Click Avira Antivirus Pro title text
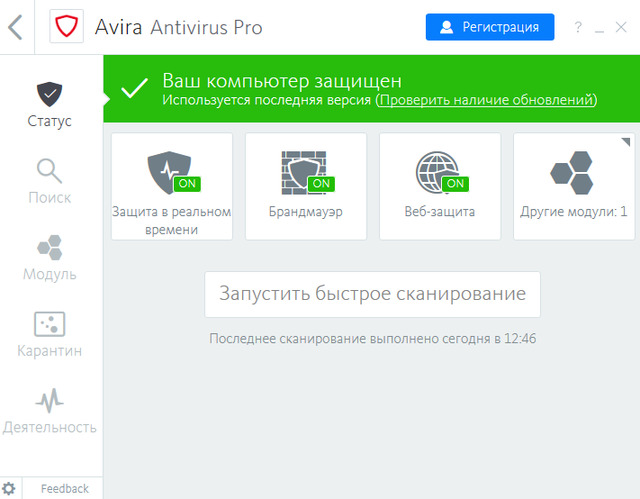 pyautogui.click(x=178, y=27)
